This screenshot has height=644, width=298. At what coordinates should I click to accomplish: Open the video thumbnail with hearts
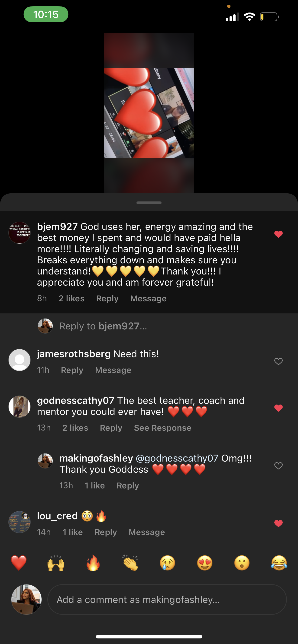click(149, 113)
